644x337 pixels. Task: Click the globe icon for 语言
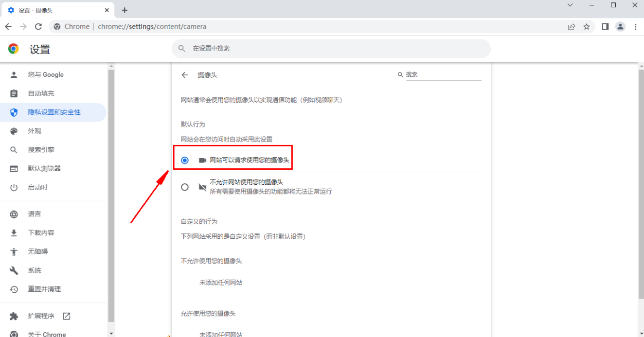coord(14,214)
